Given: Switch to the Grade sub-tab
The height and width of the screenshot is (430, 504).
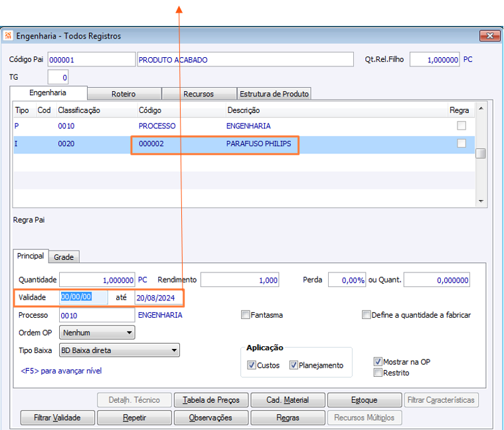Looking at the screenshot, I should click(64, 257).
